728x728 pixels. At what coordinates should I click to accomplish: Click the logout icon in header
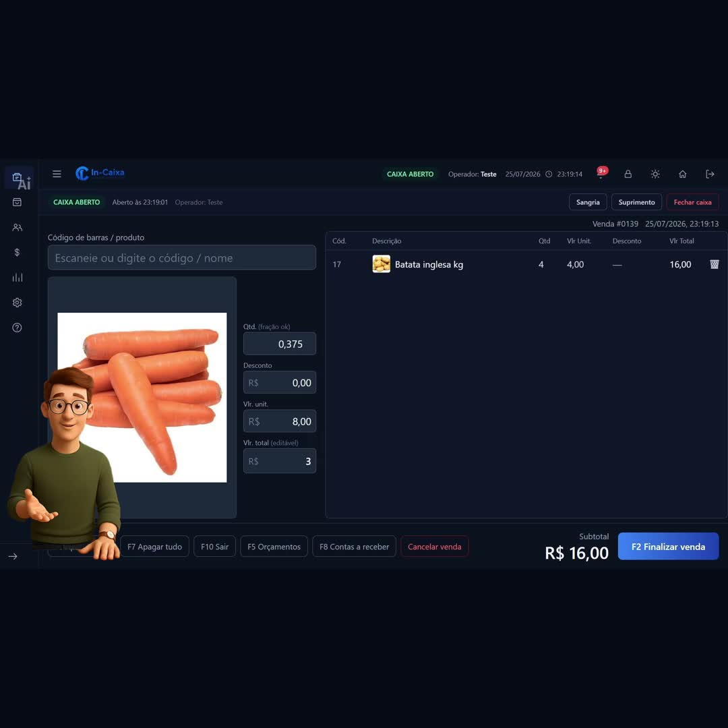tap(710, 174)
